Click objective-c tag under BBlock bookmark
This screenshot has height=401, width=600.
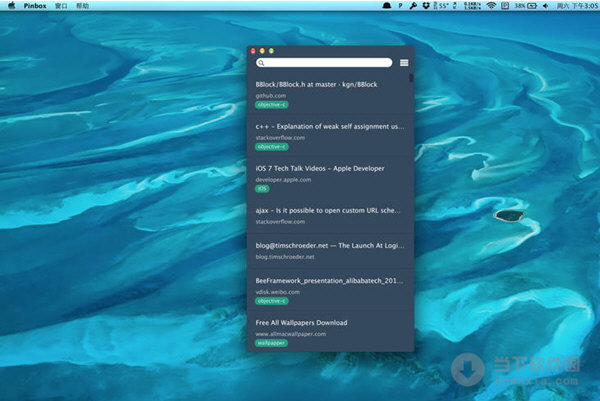(272, 104)
